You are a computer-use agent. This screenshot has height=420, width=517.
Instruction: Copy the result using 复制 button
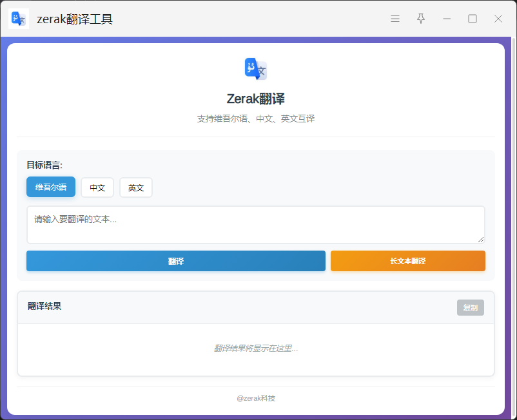click(470, 308)
